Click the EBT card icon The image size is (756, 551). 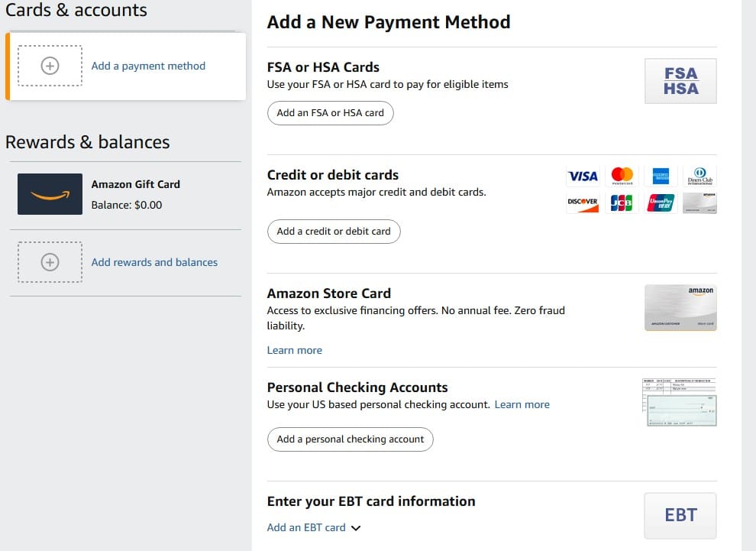click(680, 515)
